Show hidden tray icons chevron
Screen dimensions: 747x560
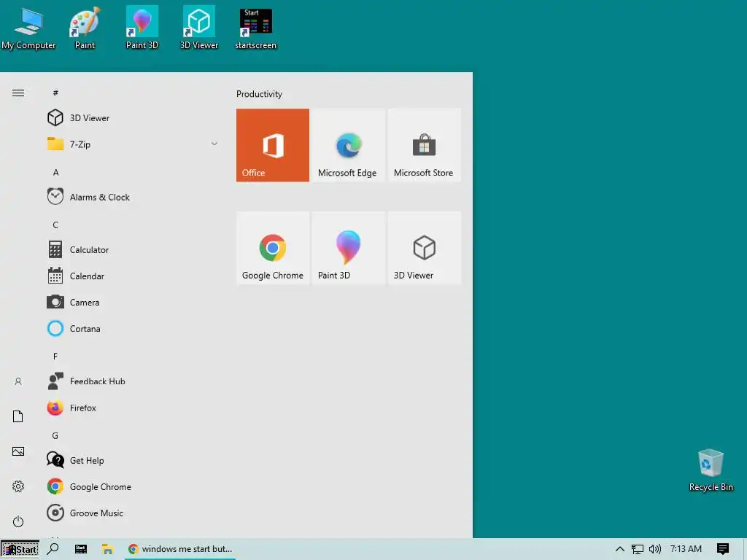click(x=620, y=549)
